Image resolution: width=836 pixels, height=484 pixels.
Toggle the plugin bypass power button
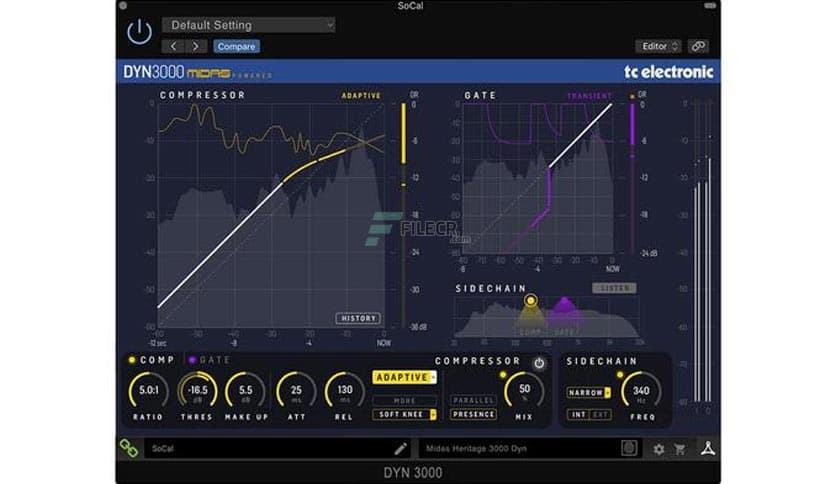pyautogui.click(x=139, y=31)
